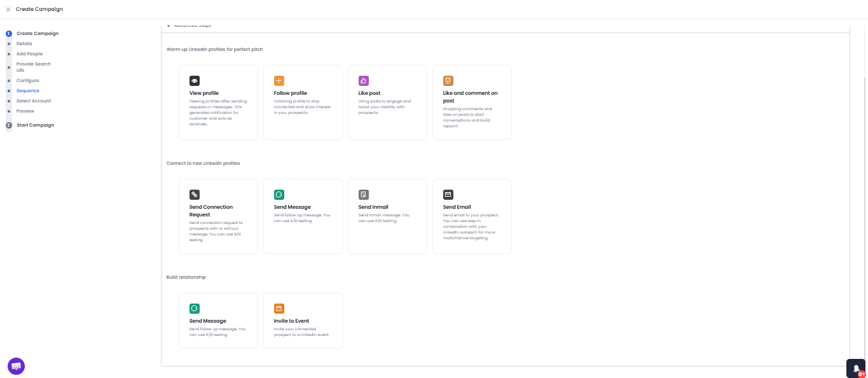Pick the Like and comment on post icon
868x378 pixels.
[x=448, y=81]
